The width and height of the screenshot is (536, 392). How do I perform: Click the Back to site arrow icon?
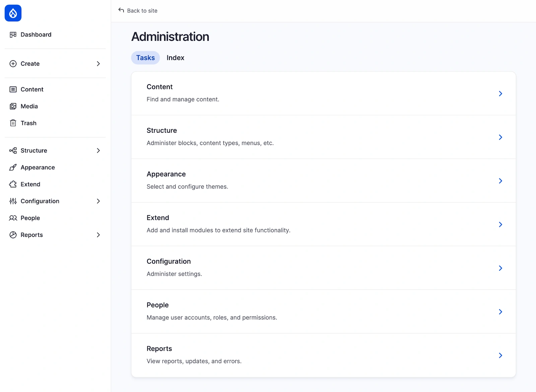click(x=121, y=10)
